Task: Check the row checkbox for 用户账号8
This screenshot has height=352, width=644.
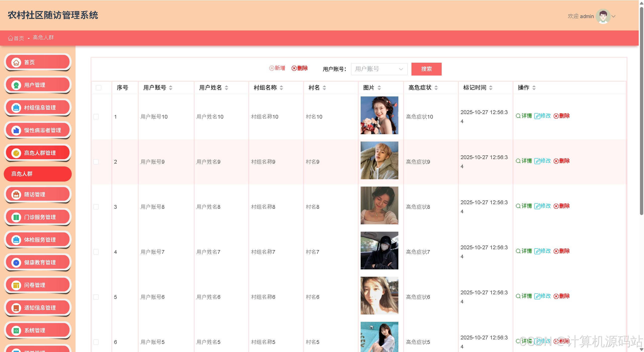Action: (96, 207)
